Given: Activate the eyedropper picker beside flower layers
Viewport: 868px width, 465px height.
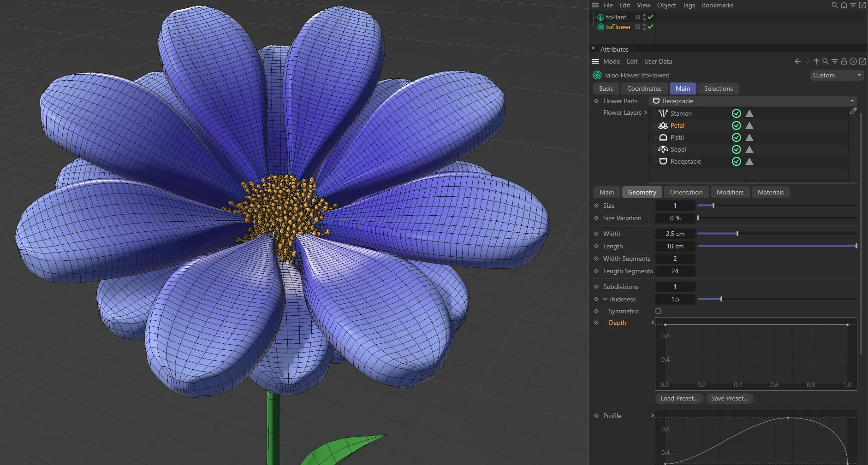Looking at the screenshot, I should point(854,111).
